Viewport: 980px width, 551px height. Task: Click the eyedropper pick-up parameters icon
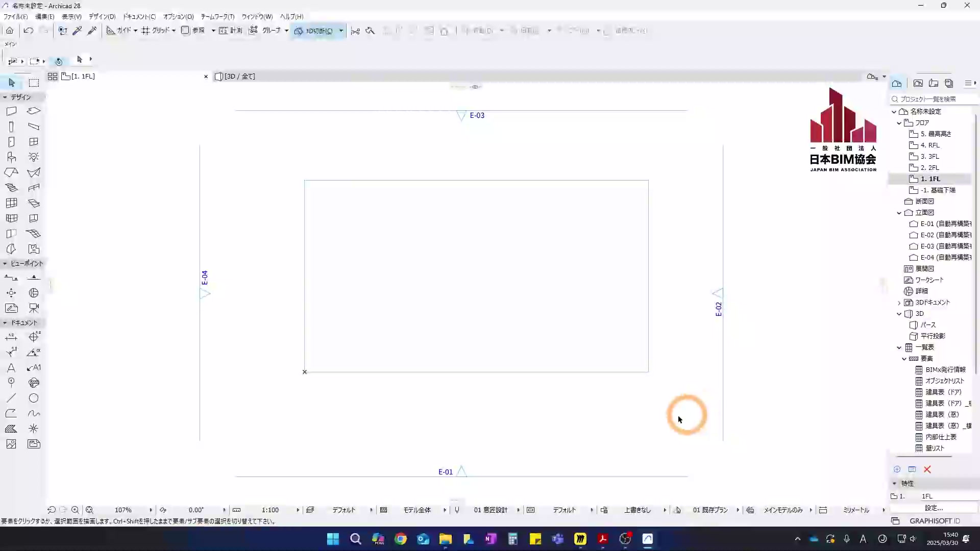(78, 31)
